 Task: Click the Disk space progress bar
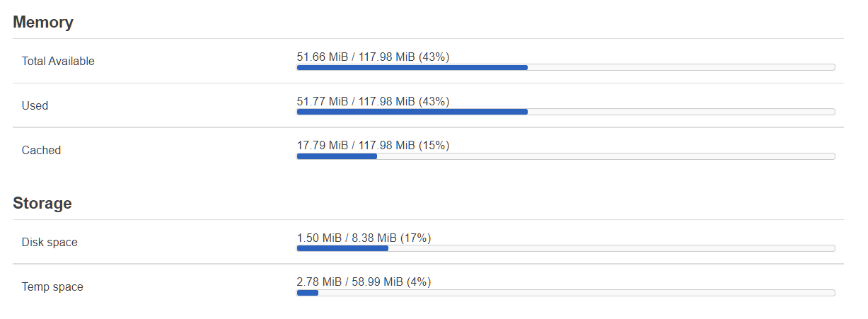pyautogui.click(x=566, y=248)
